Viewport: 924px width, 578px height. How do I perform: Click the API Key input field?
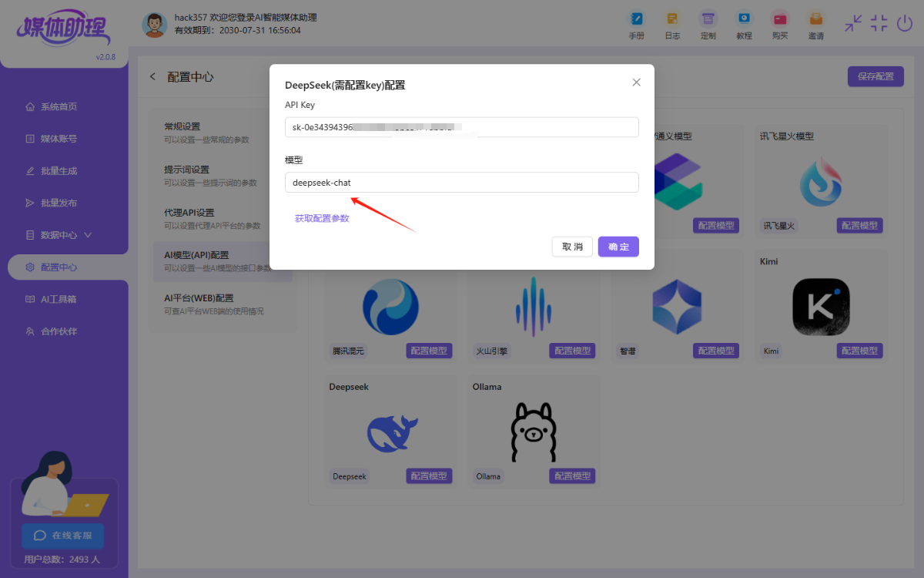pyautogui.click(x=462, y=127)
